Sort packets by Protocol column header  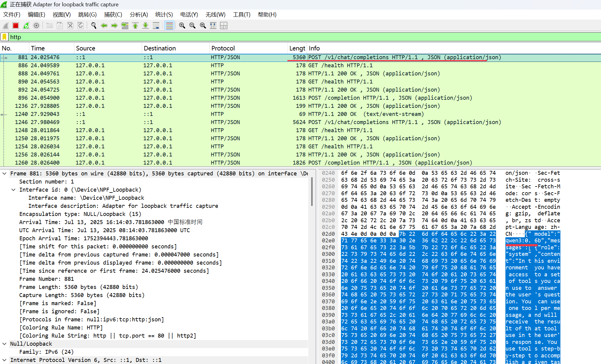coord(223,48)
